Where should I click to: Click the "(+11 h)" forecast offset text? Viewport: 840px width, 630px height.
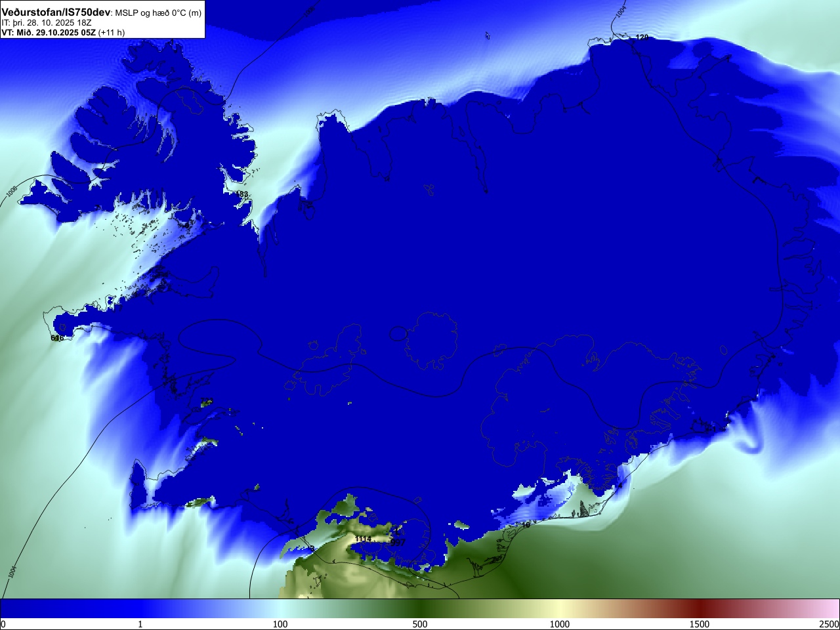coord(112,32)
